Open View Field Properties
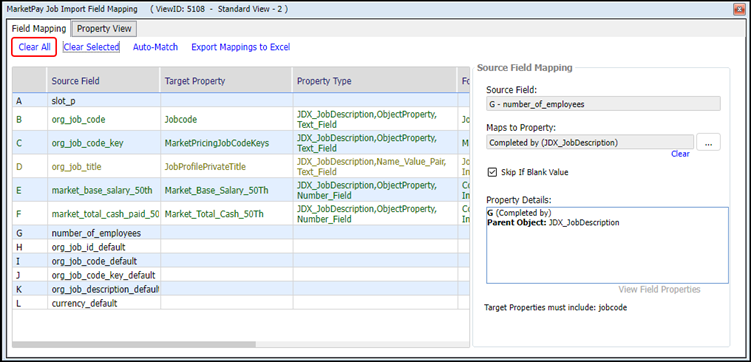The image size is (751, 362). (x=659, y=289)
